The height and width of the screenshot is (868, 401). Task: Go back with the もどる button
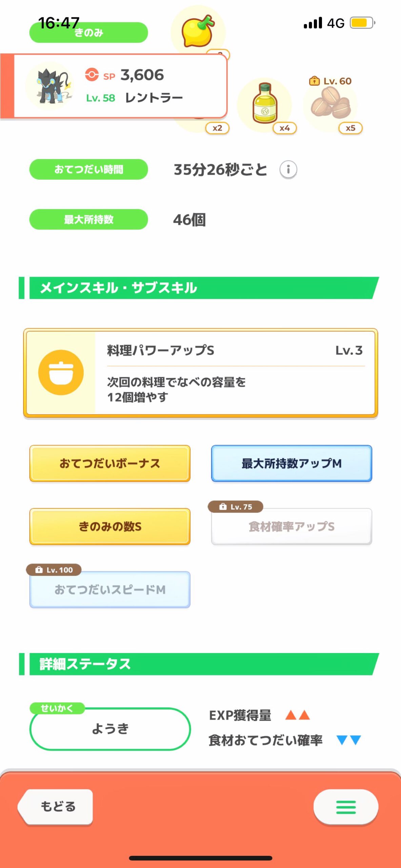point(55,806)
